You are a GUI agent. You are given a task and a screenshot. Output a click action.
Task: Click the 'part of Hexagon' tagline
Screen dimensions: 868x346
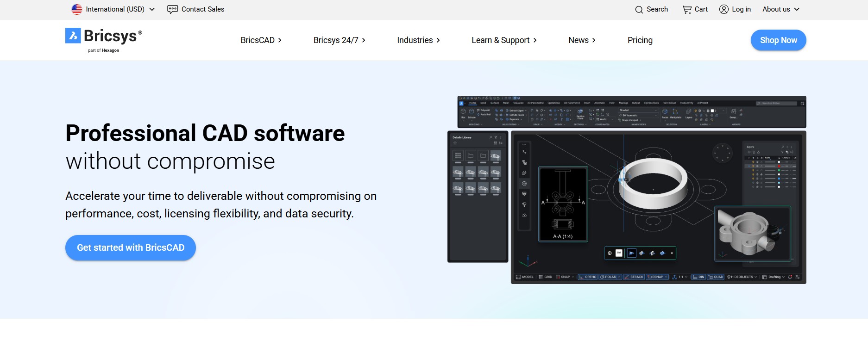(x=103, y=50)
